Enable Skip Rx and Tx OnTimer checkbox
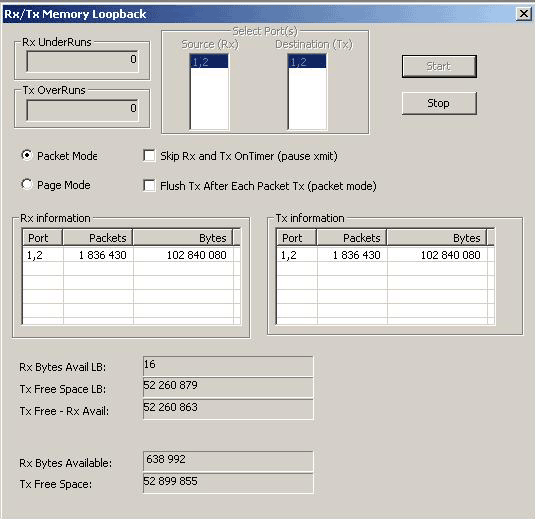This screenshot has width=536, height=519. (149, 156)
